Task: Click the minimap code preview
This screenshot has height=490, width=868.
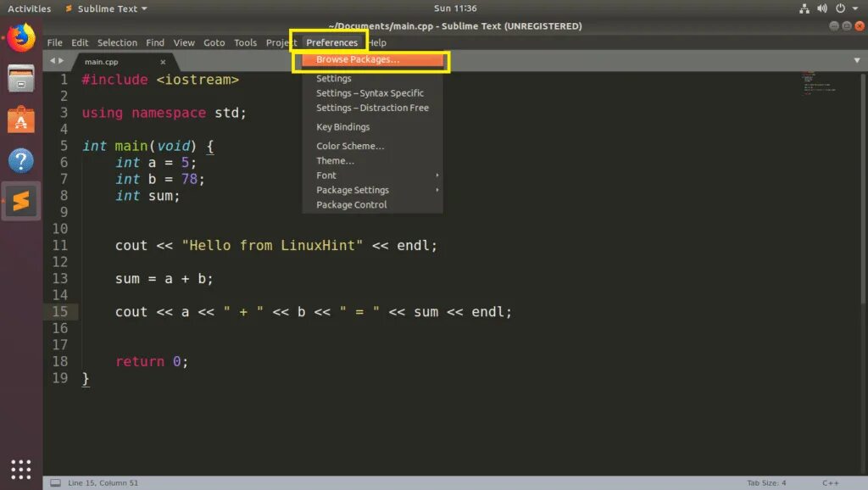Action: [x=820, y=83]
